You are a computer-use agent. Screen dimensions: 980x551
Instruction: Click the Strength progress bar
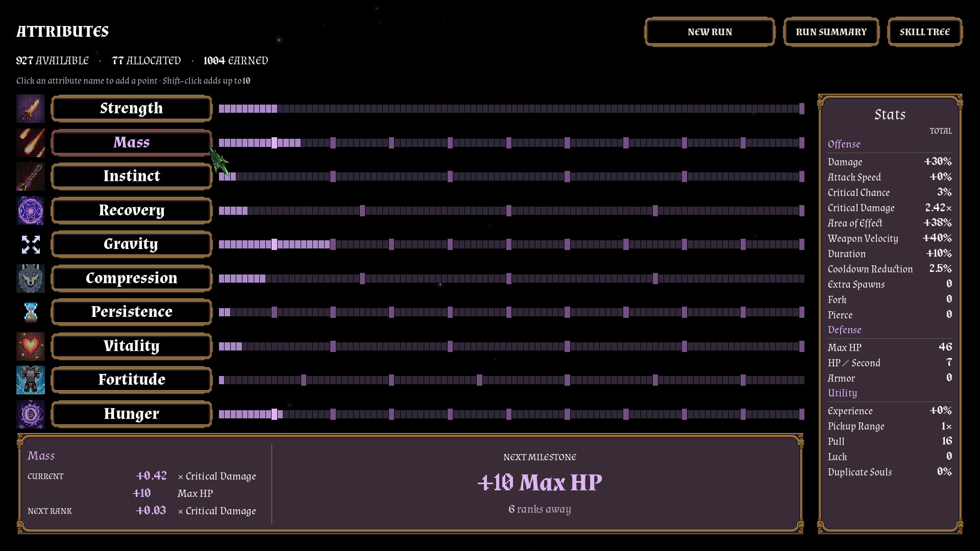pos(511,109)
